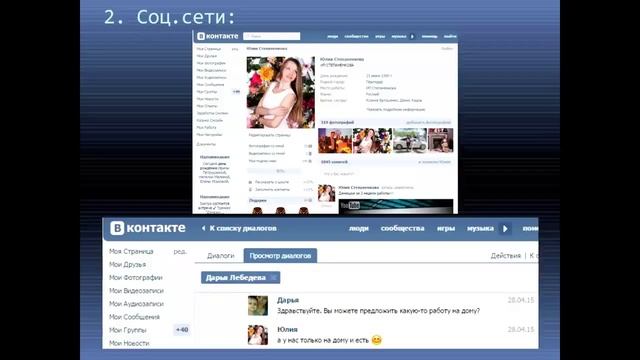This screenshot has width=640, height=360.
Task: Click the edit page link under profile photo
Action: pos(270,135)
